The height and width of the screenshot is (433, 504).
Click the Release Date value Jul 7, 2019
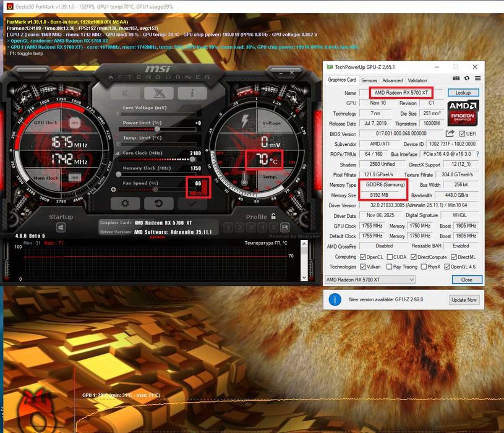tap(375, 124)
